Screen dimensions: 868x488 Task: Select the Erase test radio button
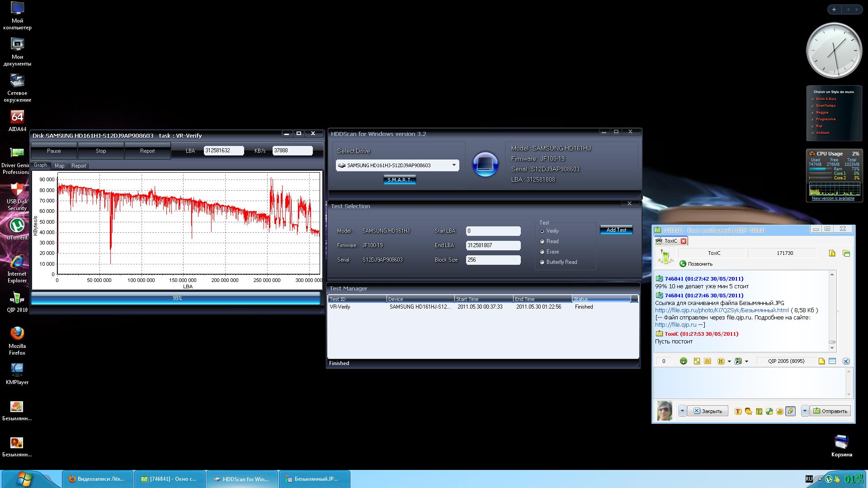(x=542, y=252)
